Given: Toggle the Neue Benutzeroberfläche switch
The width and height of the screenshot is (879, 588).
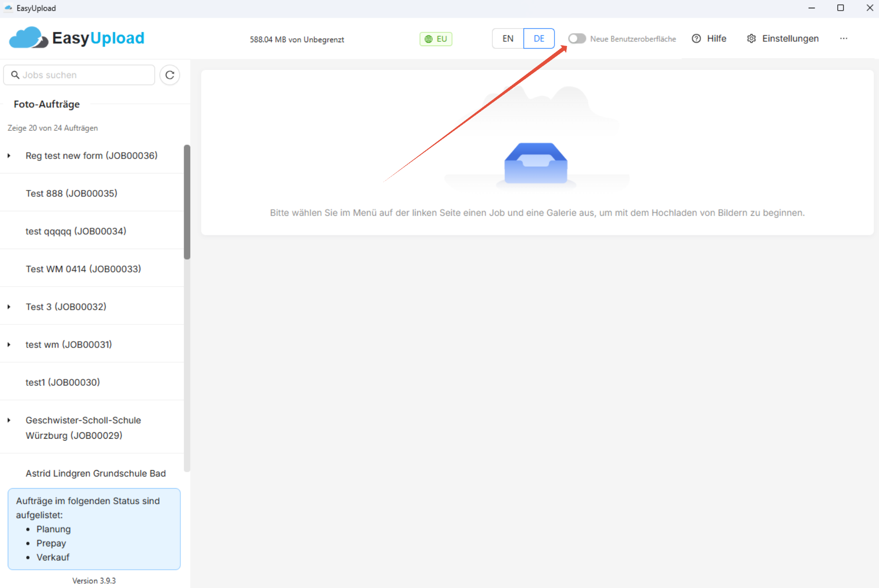Looking at the screenshot, I should pyautogui.click(x=577, y=38).
